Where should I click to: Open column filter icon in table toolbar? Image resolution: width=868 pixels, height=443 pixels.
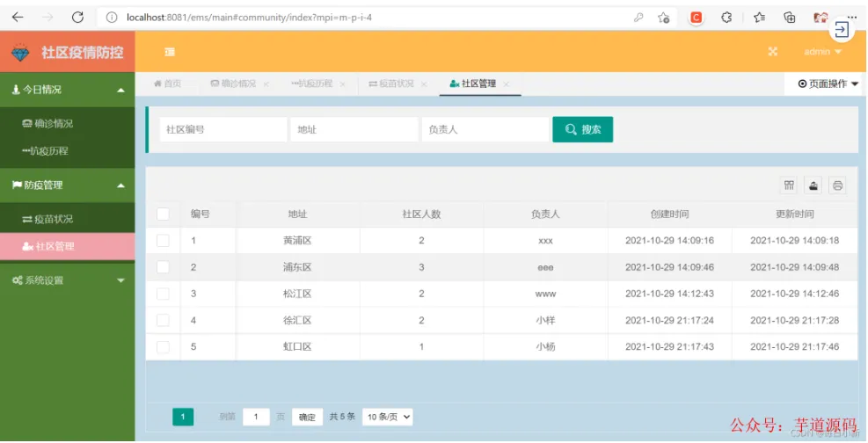pyautogui.click(x=789, y=185)
